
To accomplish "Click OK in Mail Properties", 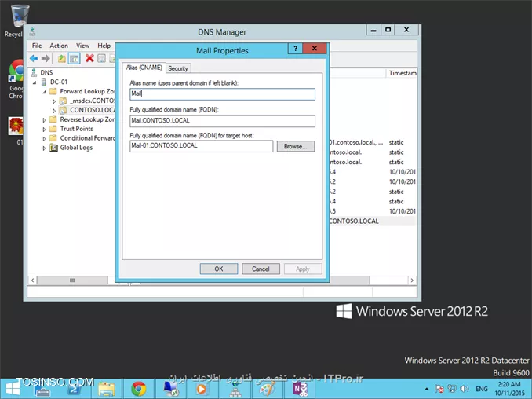I will 218,269.
